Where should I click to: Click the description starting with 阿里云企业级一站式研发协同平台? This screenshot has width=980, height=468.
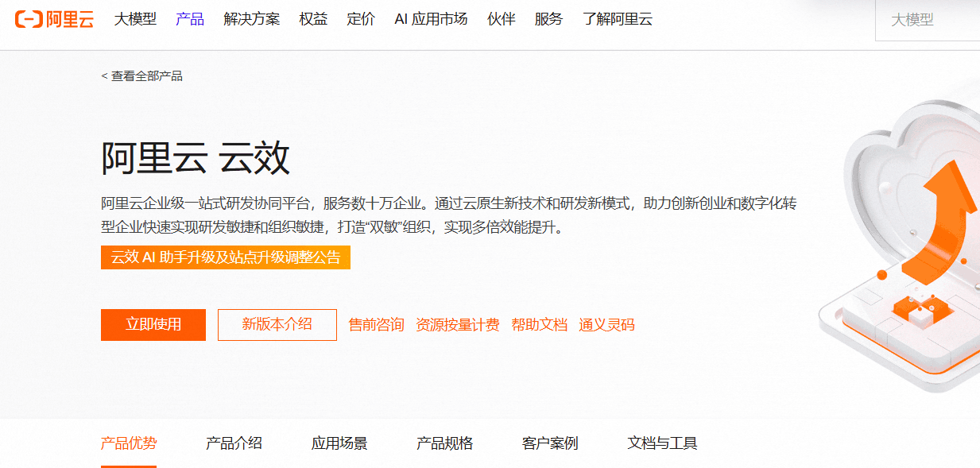(449, 215)
